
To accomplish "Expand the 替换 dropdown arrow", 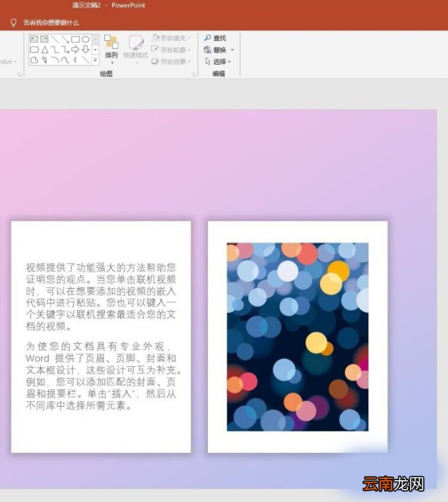I will tap(232, 50).
